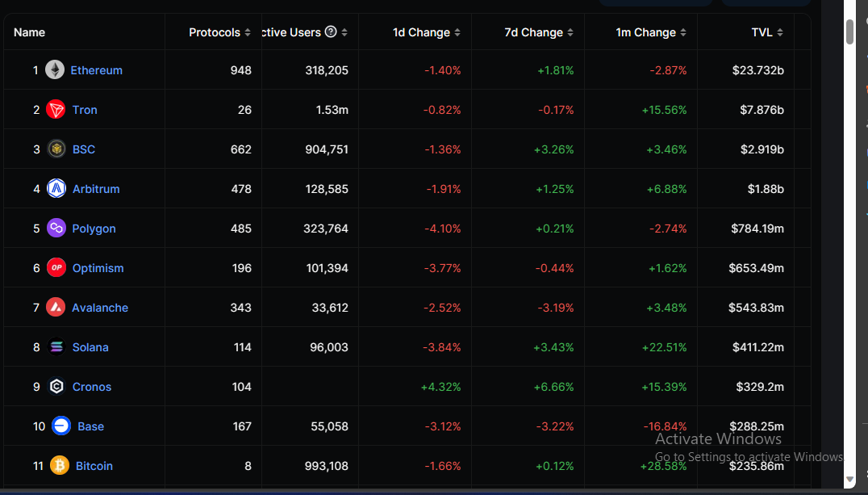
Task: Click the Solana chain logo icon
Action: coord(56,347)
